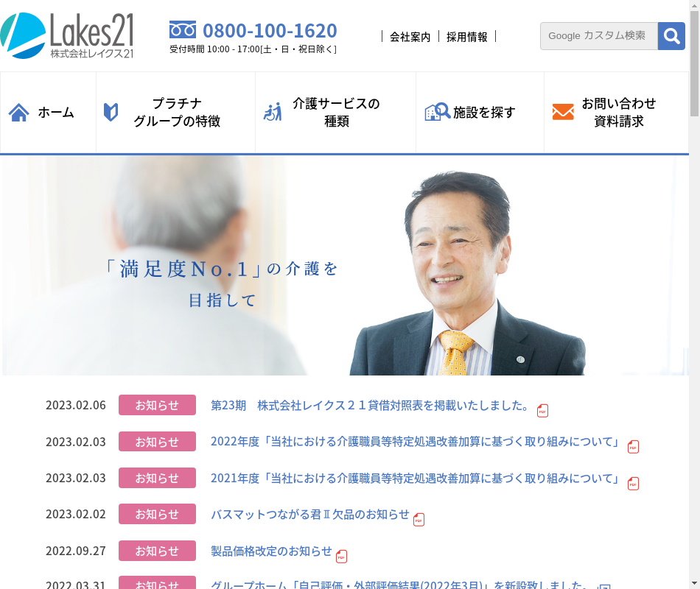Click お知らせ tag dated 2023.02.02
The height and width of the screenshot is (589, 700).
(x=157, y=514)
